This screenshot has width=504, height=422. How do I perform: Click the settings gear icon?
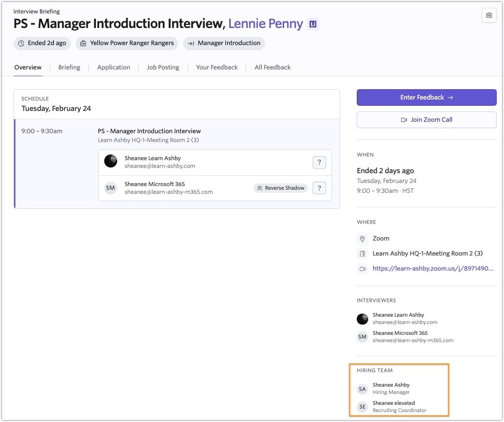coord(488,16)
